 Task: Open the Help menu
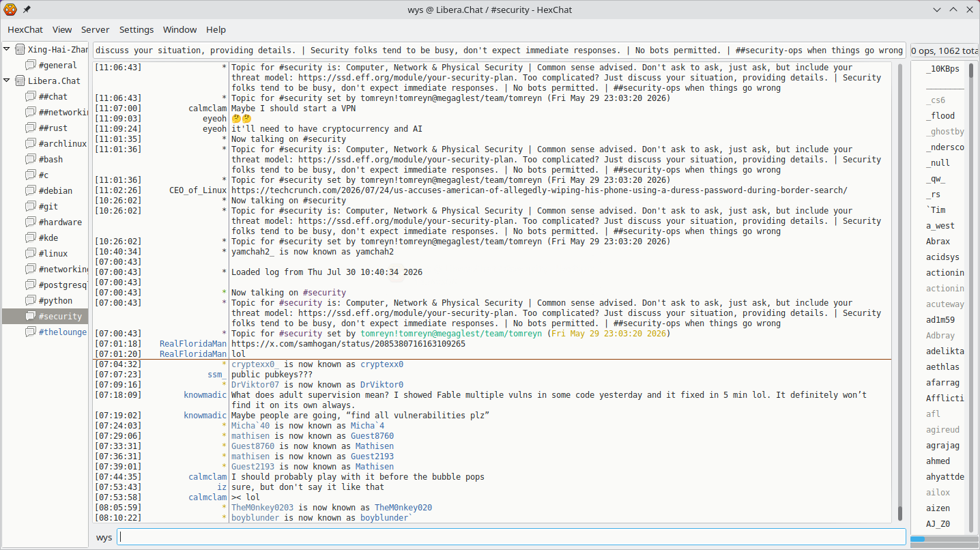pos(216,30)
